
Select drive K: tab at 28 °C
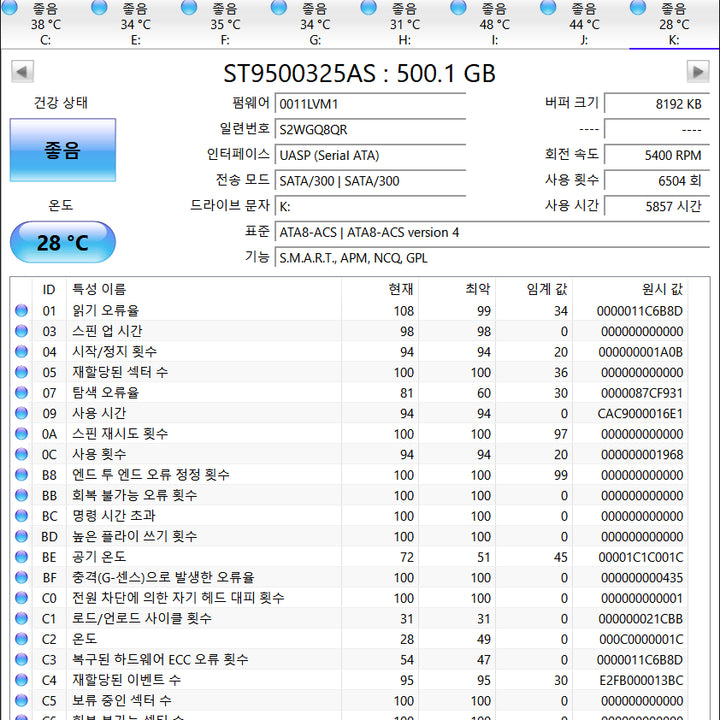pyautogui.click(x=674, y=24)
